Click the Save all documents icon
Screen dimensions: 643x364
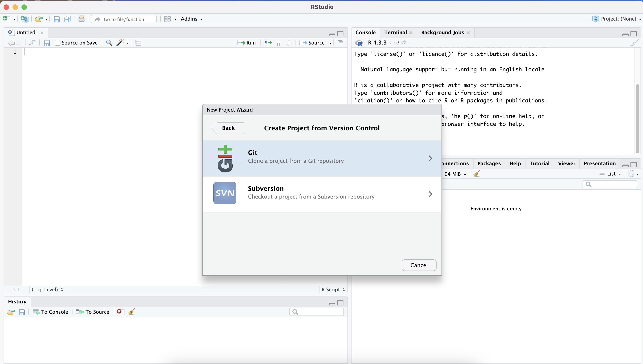[x=68, y=19]
